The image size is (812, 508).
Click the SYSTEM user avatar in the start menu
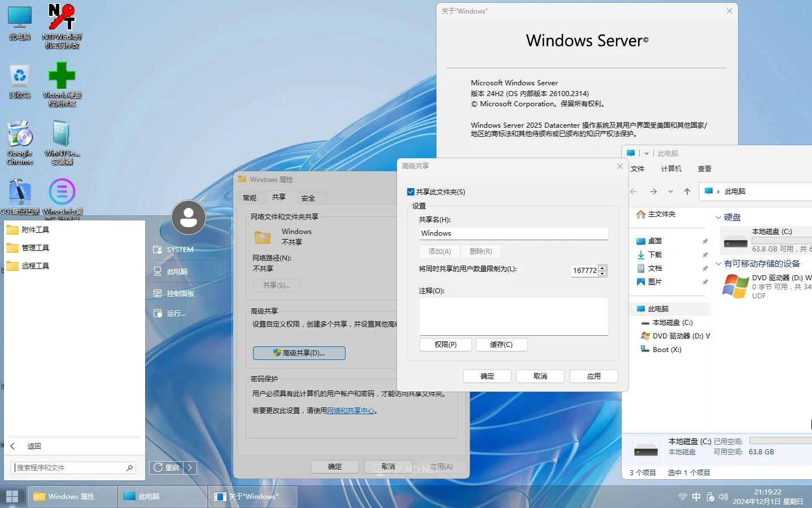[189, 218]
